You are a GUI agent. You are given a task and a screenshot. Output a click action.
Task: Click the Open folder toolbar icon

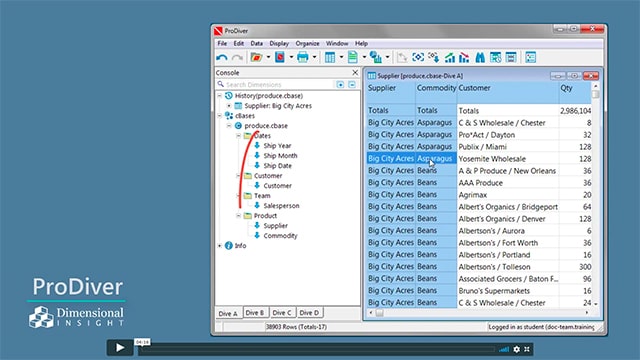(256, 58)
